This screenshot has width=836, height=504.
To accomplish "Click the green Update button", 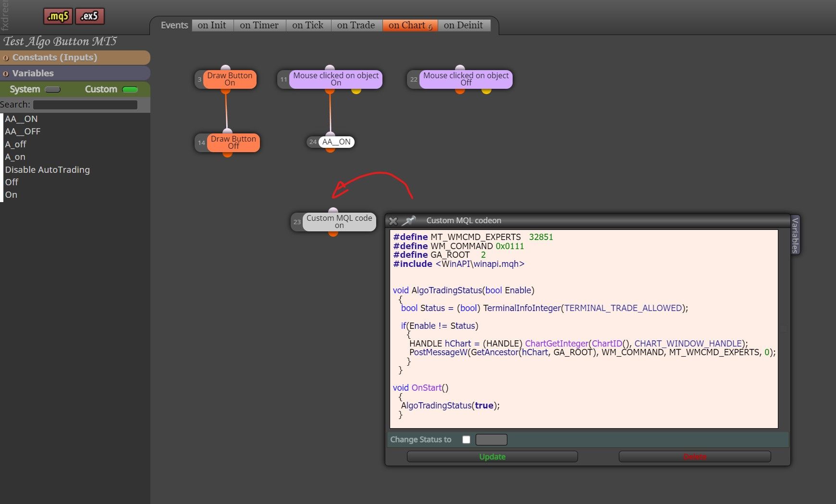I will coord(492,456).
